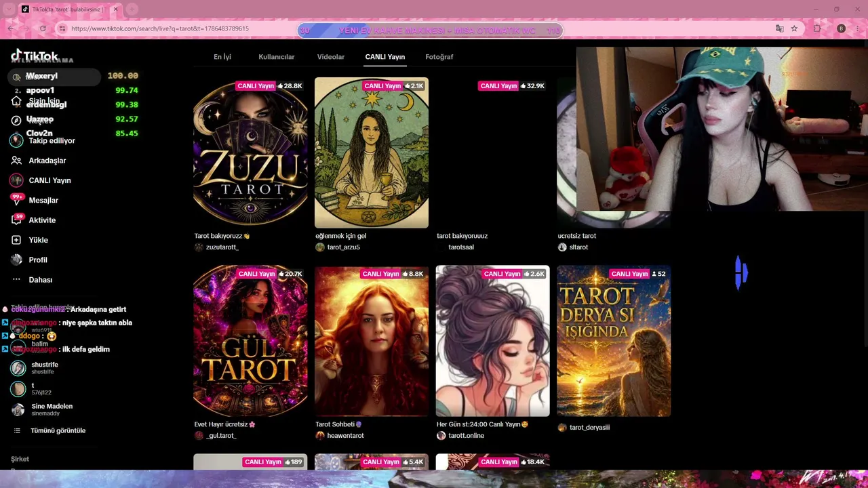Open the TikTok logo home link

click(x=34, y=56)
